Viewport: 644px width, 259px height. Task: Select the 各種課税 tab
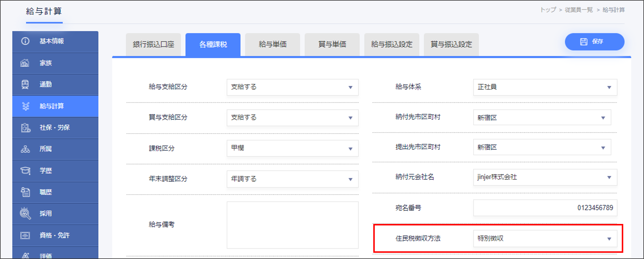pos(213,45)
